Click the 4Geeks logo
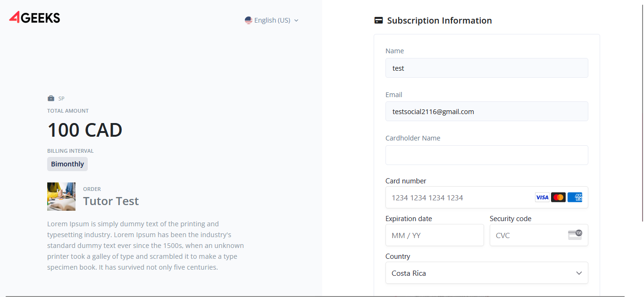Viewport: 644px width, 297px height. (34, 17)
